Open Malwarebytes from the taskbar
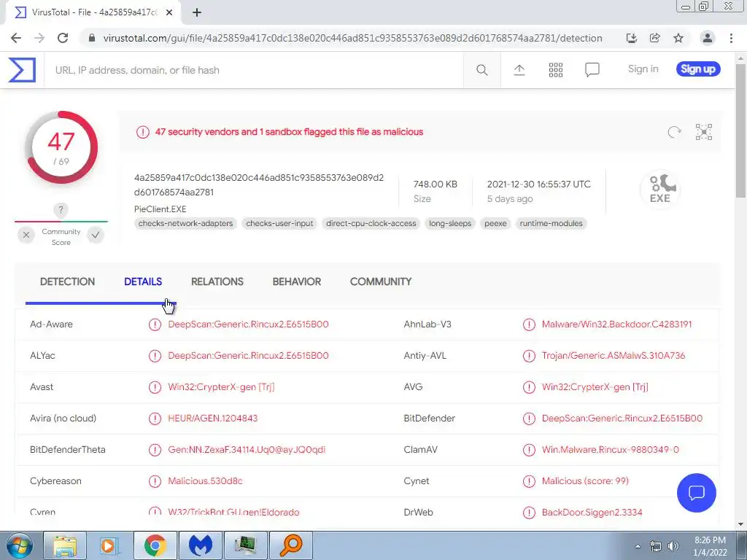The image size is (747, 560). tap(201, 545)
